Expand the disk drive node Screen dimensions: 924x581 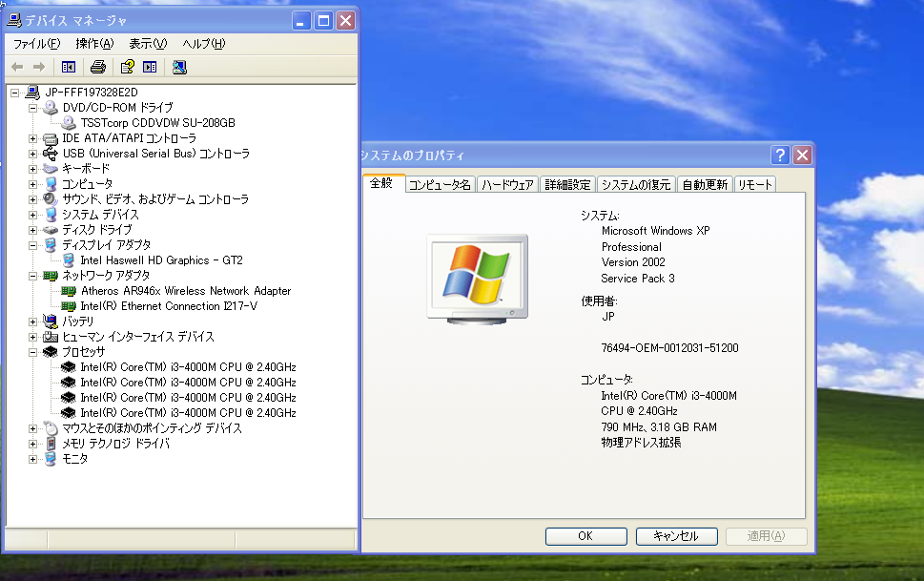click(x=32, y=231)
